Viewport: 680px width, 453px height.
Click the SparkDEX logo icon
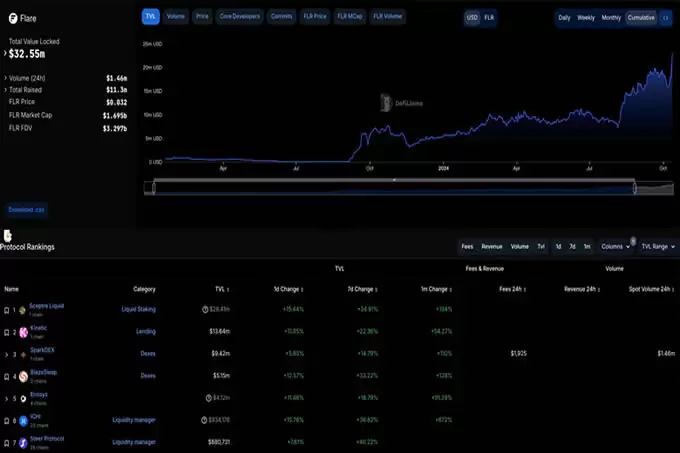23,355
